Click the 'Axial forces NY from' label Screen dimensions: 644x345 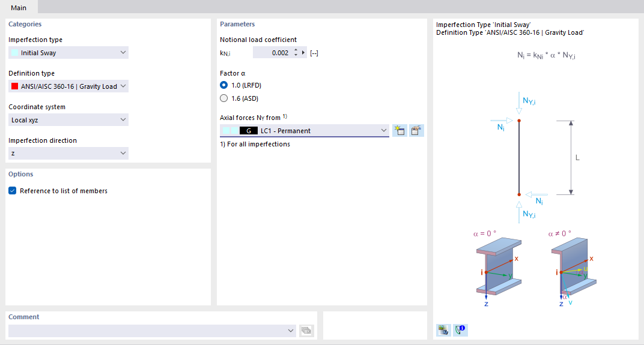tap(254, 118)
